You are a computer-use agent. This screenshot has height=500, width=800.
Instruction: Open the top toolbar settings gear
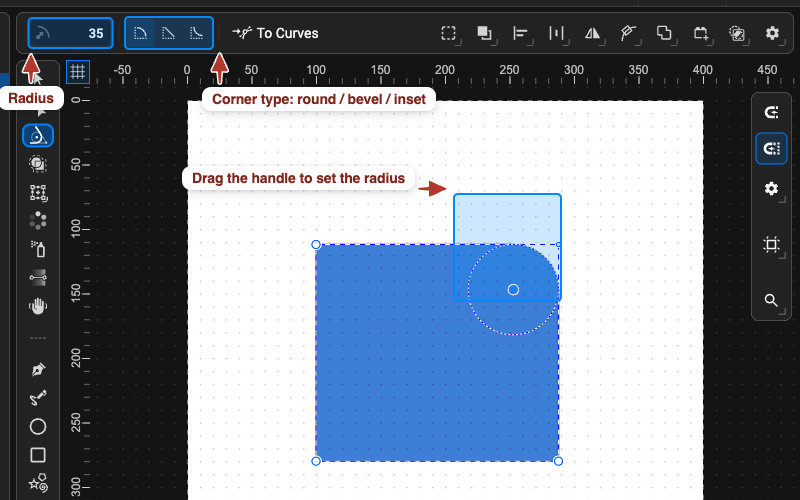[772, 33]
